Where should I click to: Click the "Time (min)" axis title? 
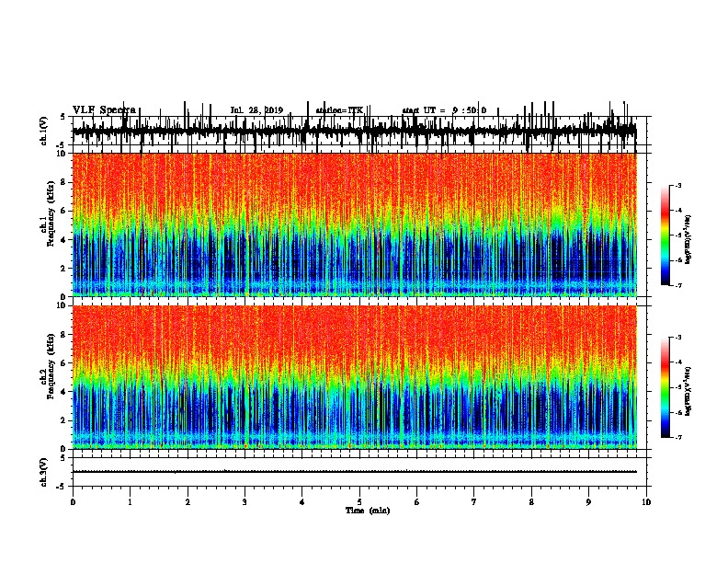click(x=368, y=511)
